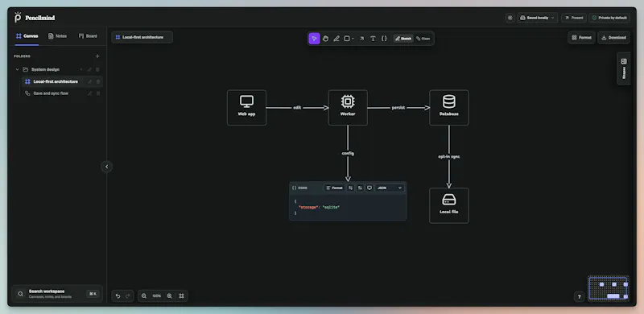Toggle the theme icon in header

[x=510, y=18]
